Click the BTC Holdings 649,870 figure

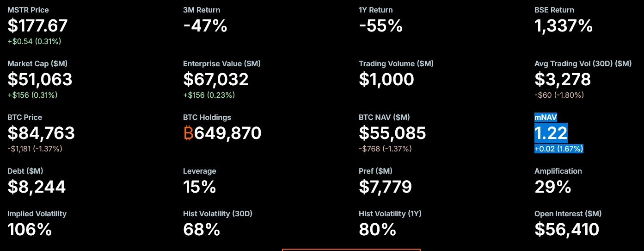tap(227, 133)
